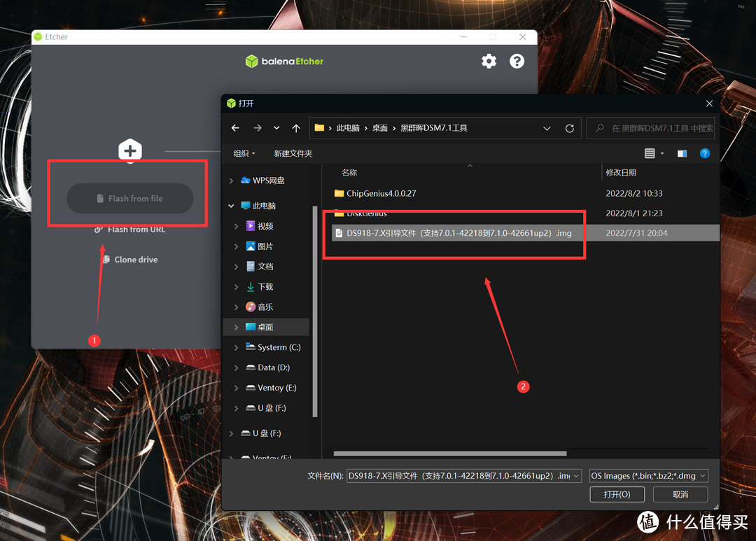Refresh the current folder view

click(x=569, y=128)
